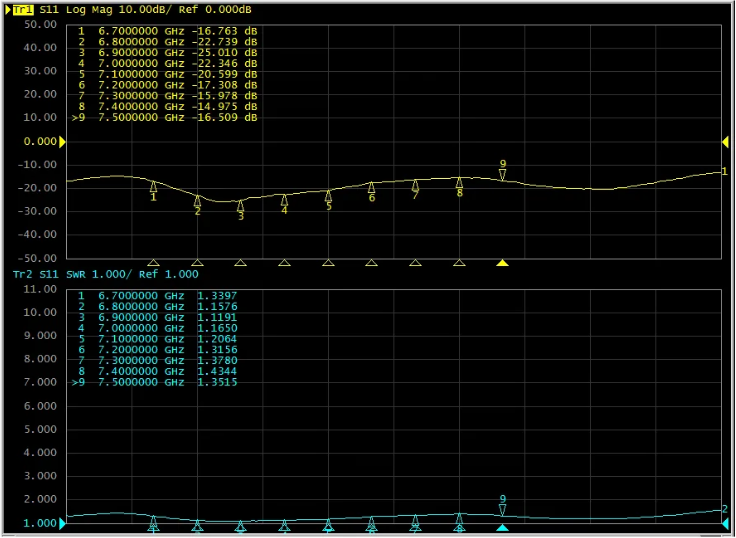Select marker 3 on the Log Mag trace
The width and height of the screenshot is (736, 538).
coord(240,206)
